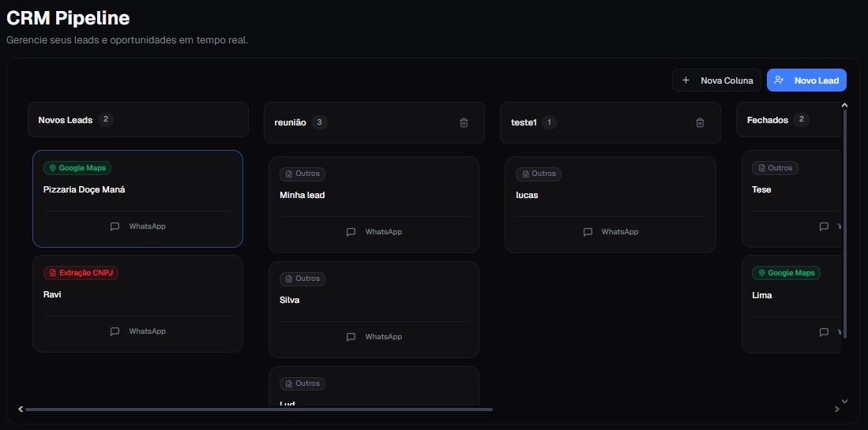Select the Novos Leads column header

[x=66, y=120]
